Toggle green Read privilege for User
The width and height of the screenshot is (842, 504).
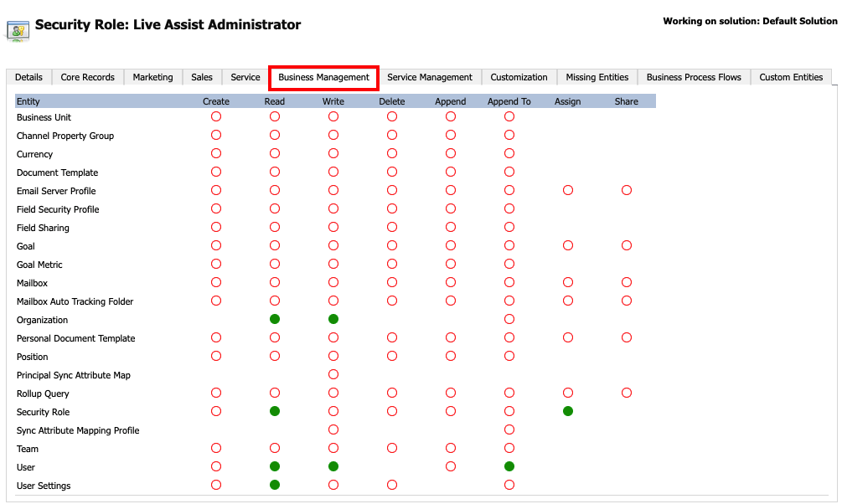(x=275, y=467)
